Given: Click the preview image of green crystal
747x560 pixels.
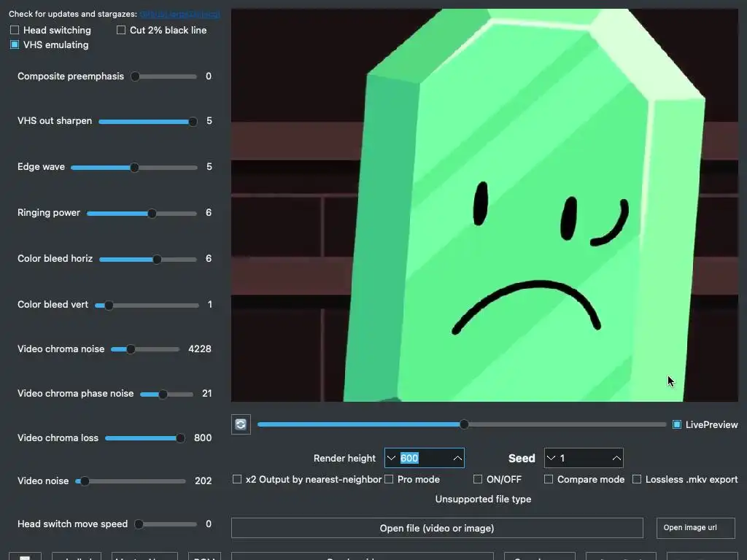Looking at the screenshot, I should tap(484, 205).
